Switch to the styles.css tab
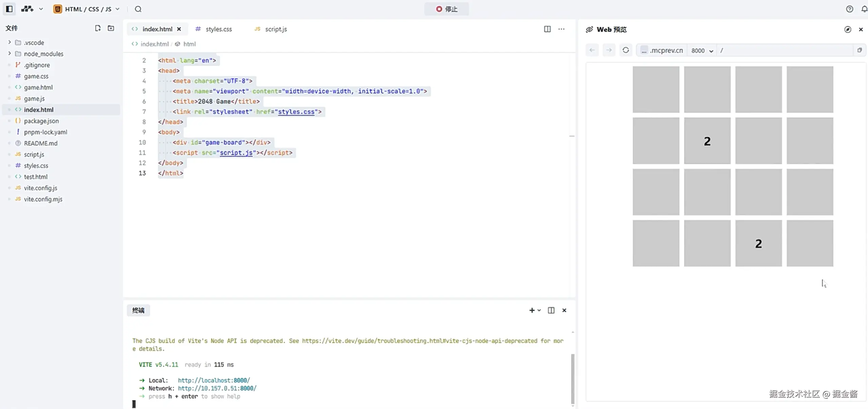 coord(218,29)
